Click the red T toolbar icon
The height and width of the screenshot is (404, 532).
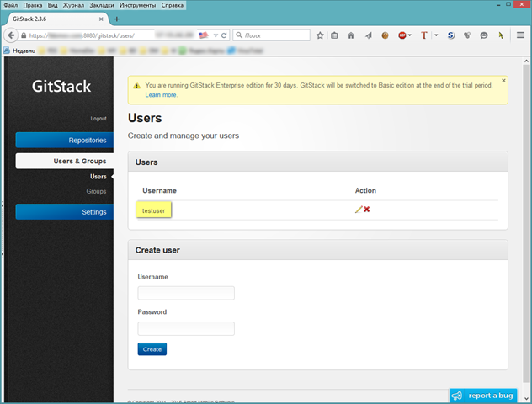[x=423, y=35]
